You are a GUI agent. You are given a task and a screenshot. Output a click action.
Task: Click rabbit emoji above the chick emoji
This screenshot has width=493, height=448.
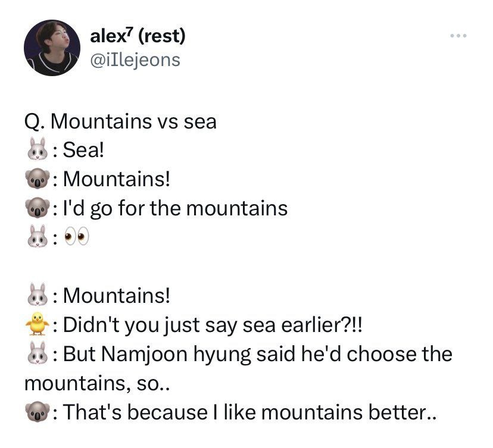[x=38, y=295]
